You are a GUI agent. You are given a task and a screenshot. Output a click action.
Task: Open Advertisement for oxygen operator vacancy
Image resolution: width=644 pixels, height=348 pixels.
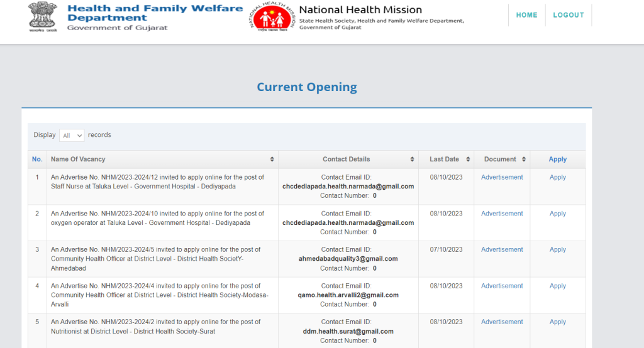(x=502, y=214)
